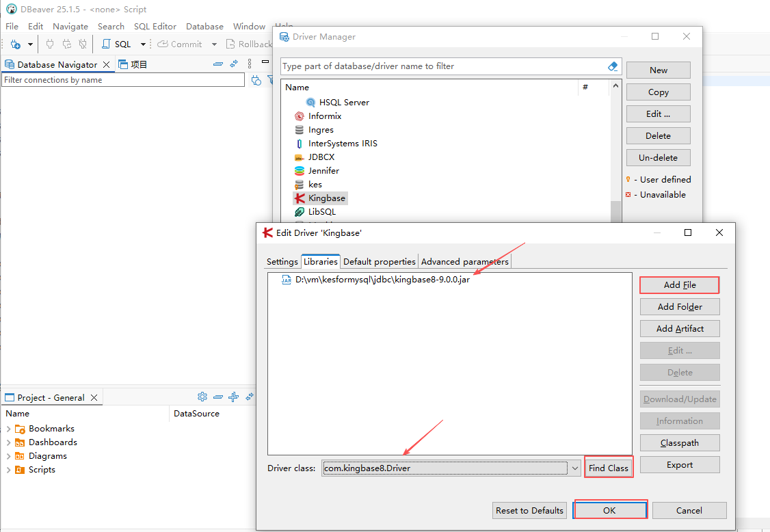
Task: Click the clear filter eraser icon
Action: pyautogui.click(x=612, y=66)
